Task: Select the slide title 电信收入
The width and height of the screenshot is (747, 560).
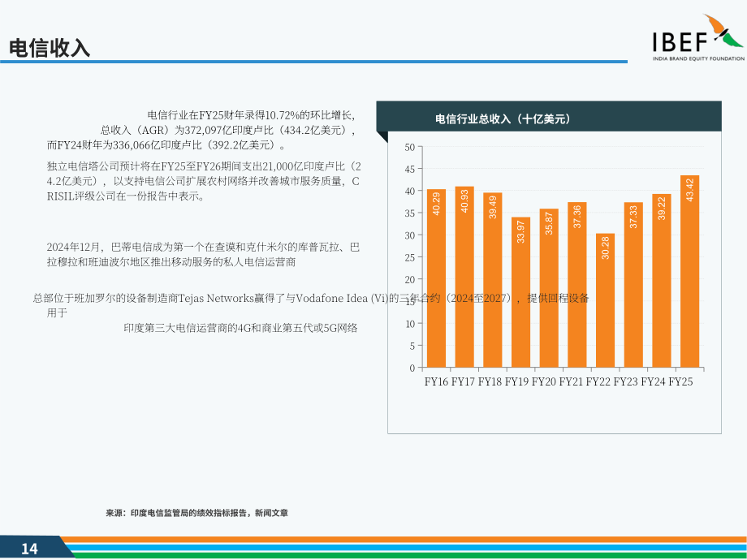Action: (50, 48)
